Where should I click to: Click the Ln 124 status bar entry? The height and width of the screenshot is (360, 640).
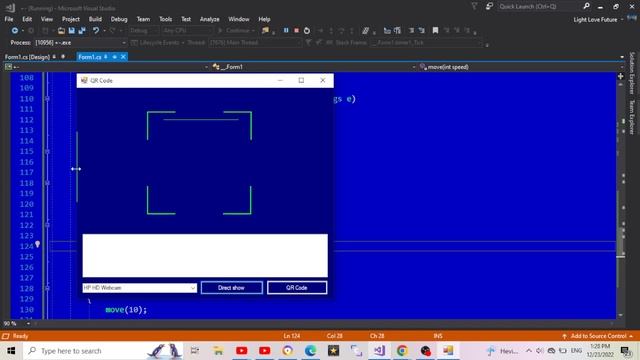pos(292,336)
